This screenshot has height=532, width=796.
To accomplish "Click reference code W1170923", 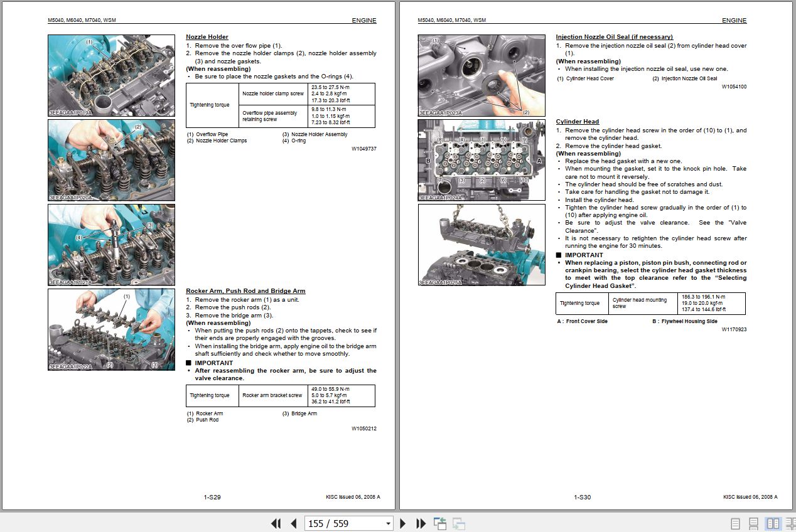I will (x=734, y=329).
